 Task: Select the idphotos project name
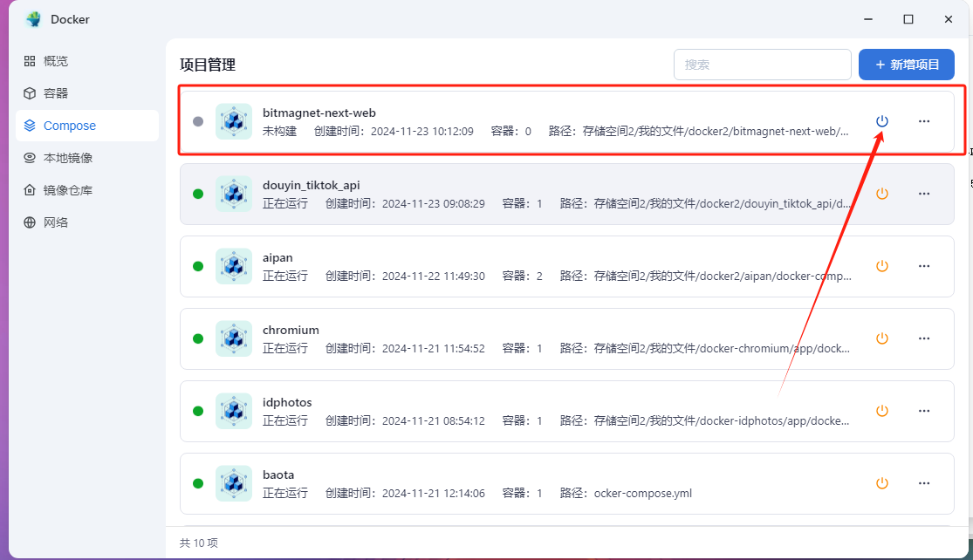click(287, 402)
